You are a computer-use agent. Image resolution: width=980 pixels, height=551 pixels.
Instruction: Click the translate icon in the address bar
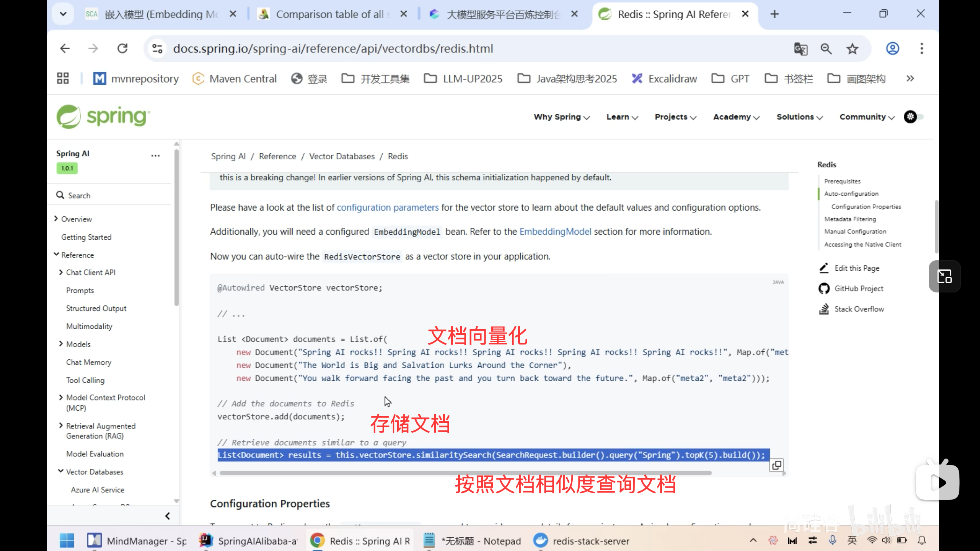[800, 48]
